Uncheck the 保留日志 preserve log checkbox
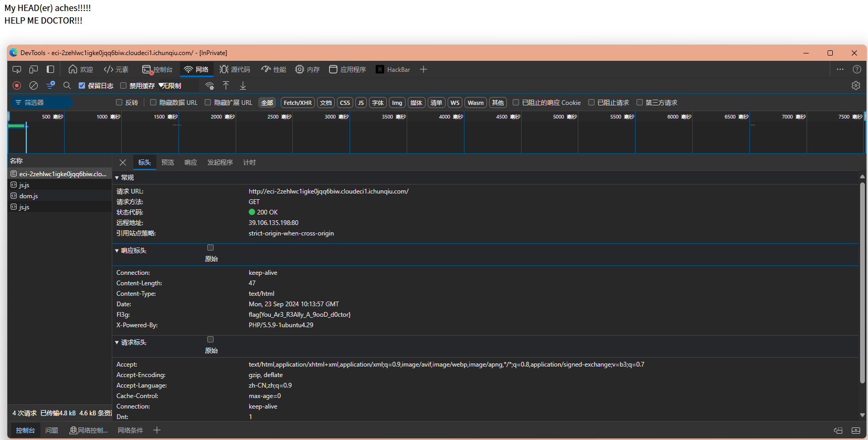The image size is (868, 440). coord(82,85)
